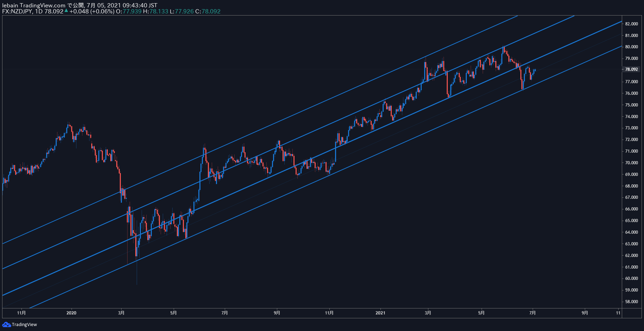
Task: Click the 70.000 price axis label
Action: [x=631, y=163]
